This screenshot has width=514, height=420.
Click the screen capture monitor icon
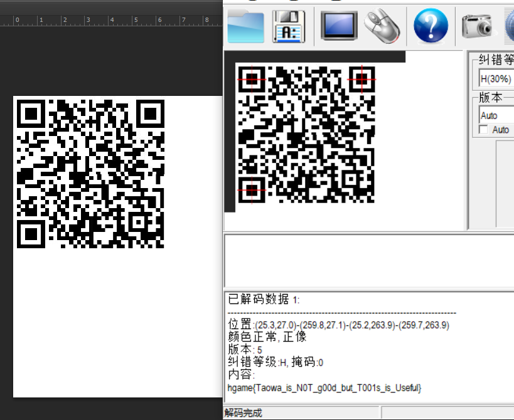(339, 26)
